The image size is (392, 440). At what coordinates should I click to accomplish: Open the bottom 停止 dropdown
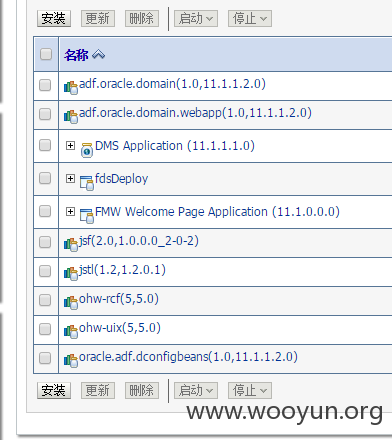click(250, 390)
